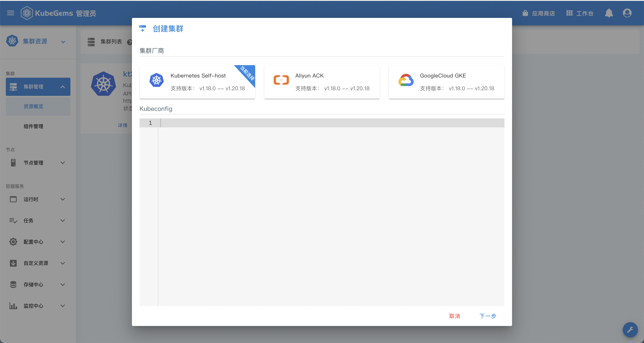Screen dimensions: 644x343
Task: Click the 详情 link on background card
Action: [123, 125]
